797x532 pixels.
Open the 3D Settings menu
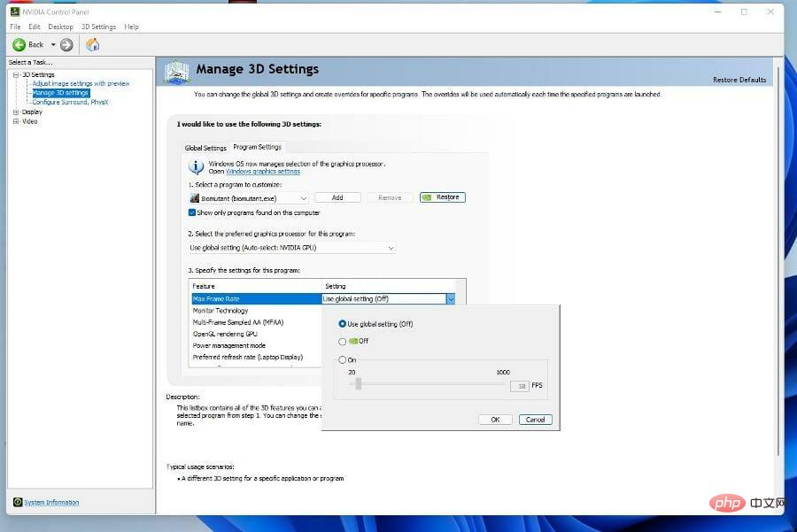pos(98,27)
